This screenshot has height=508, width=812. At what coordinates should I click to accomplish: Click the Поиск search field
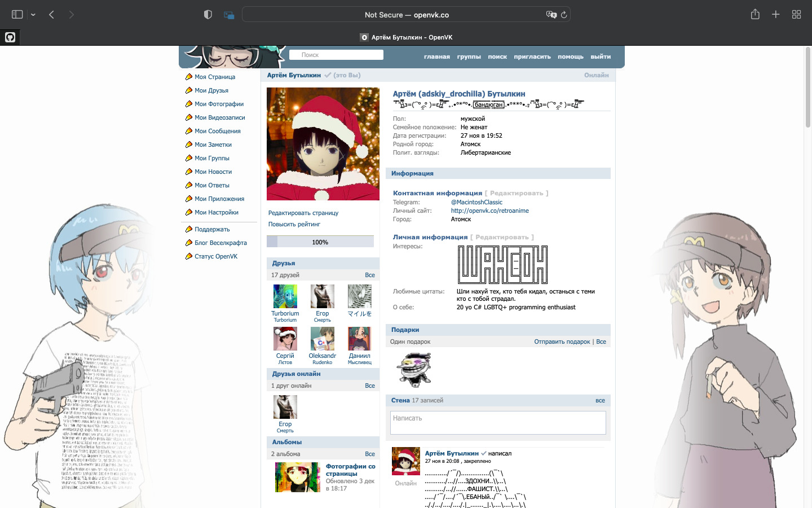click(x=336, y=55)
